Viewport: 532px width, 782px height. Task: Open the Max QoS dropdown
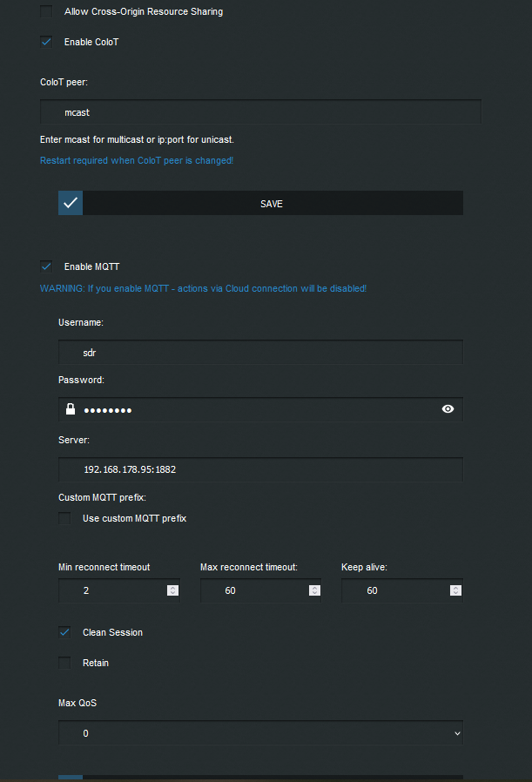(260, 733)
